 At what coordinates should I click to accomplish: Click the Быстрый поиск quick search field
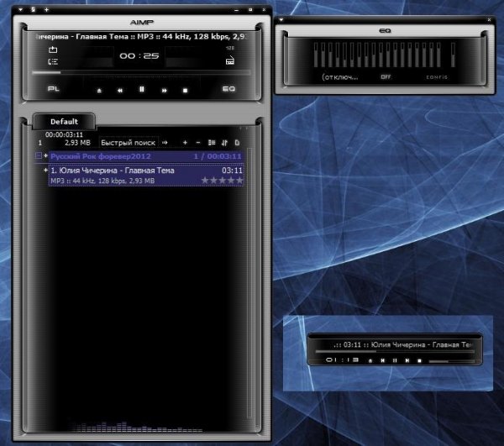tap(129, 143)
